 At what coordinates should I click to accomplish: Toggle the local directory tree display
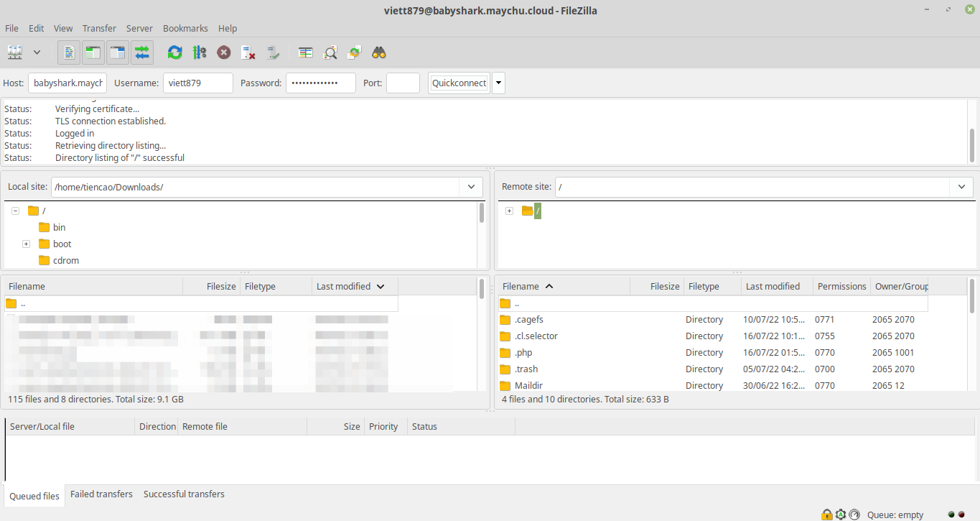click(93, 52)
